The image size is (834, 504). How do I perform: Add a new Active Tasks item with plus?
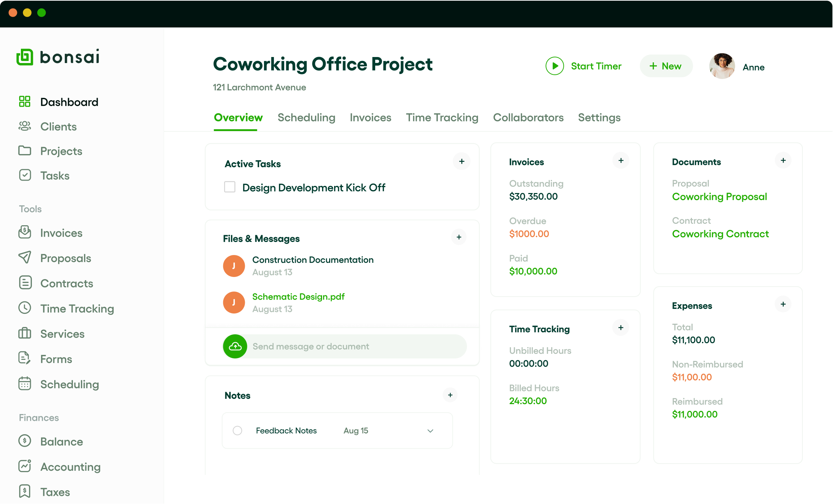[x=462, y=162]
